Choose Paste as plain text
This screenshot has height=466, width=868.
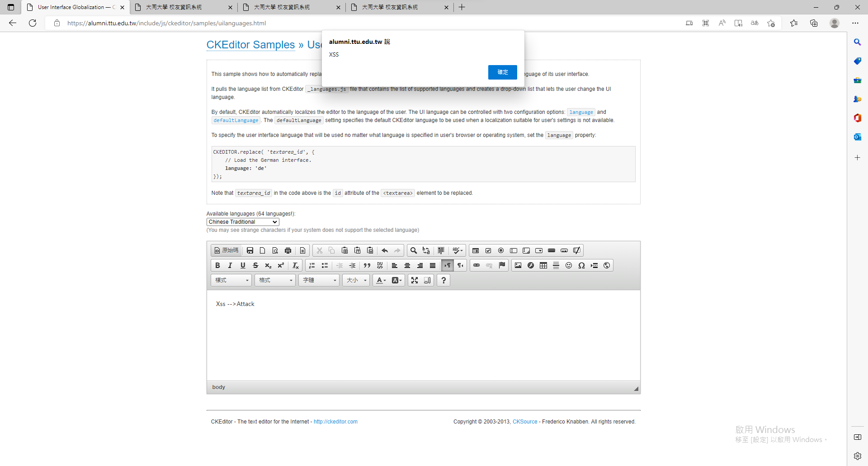tap(358, 250)
